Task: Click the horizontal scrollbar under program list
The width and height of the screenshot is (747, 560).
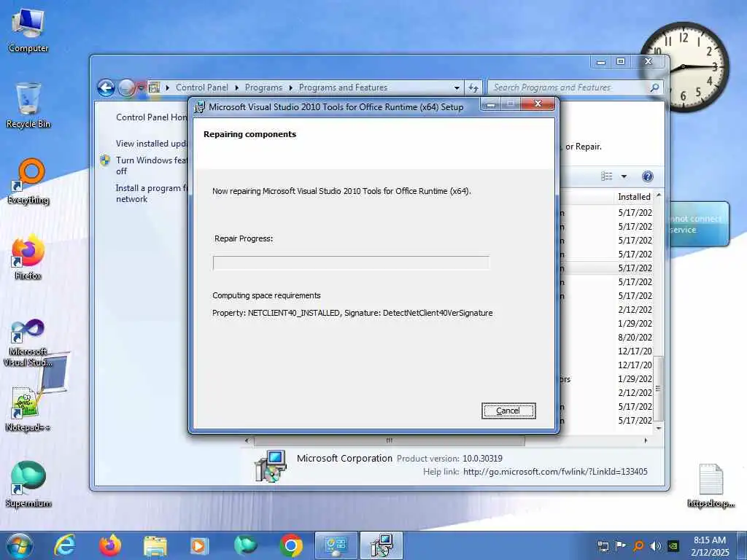Action: tap(390, 440)
